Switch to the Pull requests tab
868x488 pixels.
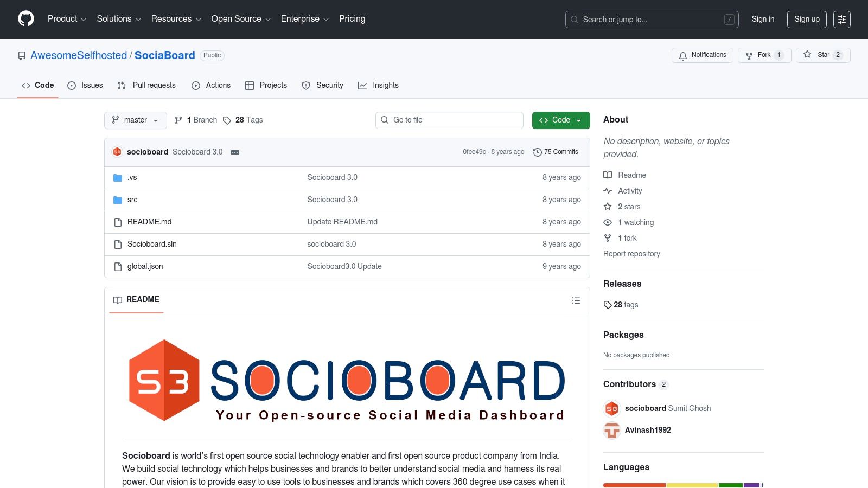146,86
